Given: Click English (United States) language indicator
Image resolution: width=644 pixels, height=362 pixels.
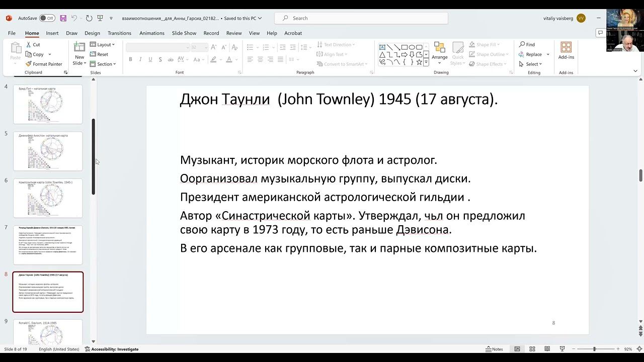Looking at the screenshot, I should [59, 349].
